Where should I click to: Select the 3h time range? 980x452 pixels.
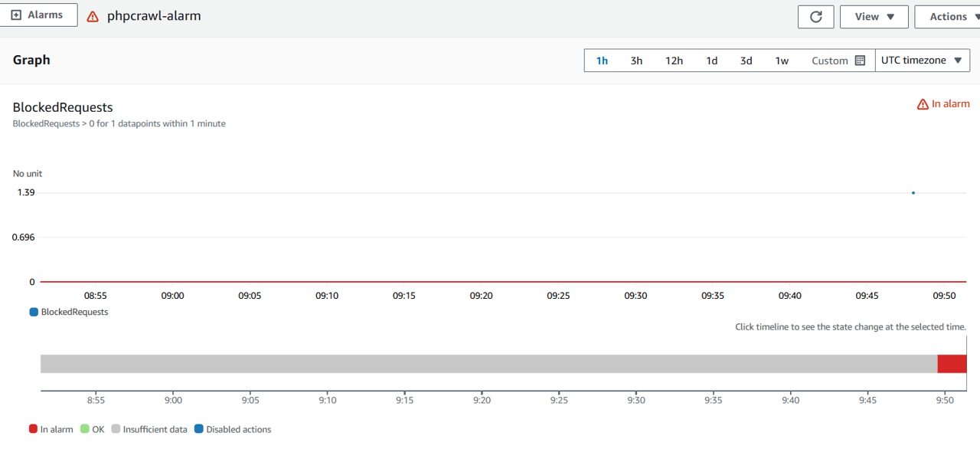(x=636, y=61)
